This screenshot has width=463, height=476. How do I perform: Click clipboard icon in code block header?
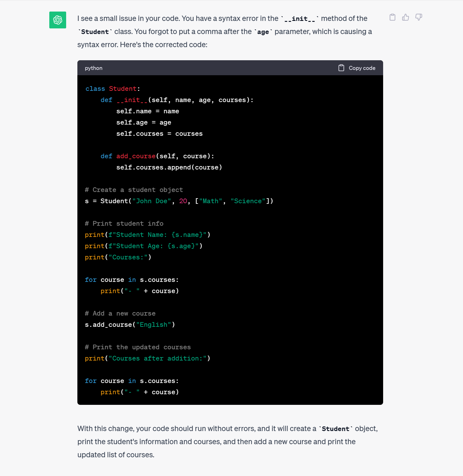point(341,68)
